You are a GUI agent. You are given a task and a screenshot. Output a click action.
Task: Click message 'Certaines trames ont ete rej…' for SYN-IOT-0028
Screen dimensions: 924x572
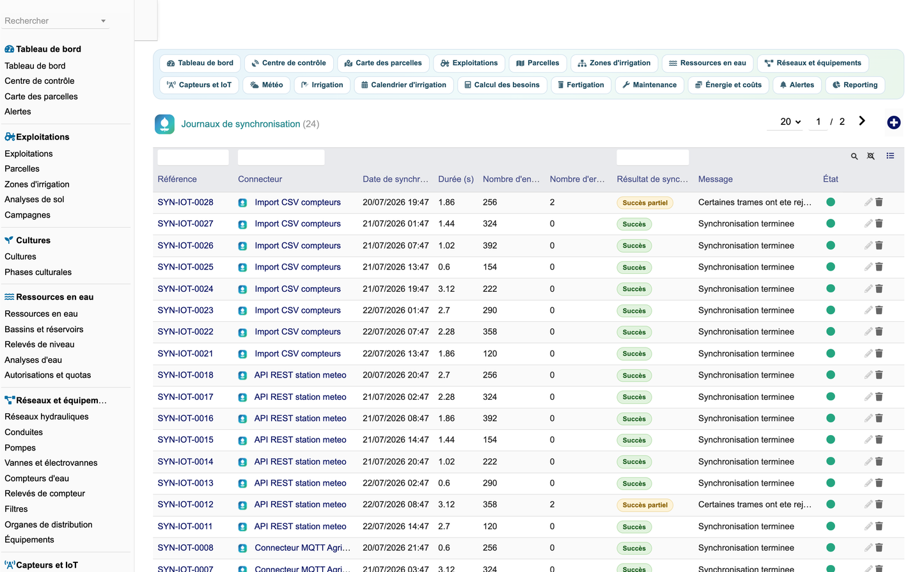click(x=755, y=202)
